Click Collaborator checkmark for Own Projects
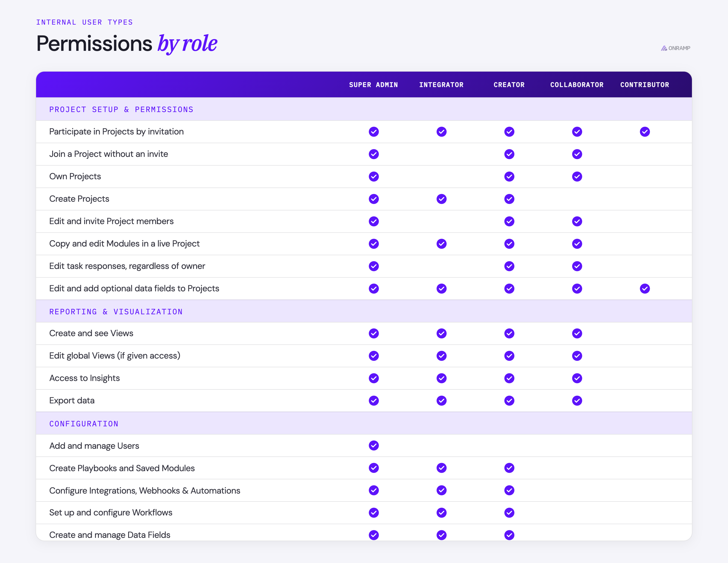The image size is (728, 563). click(577, 176)
